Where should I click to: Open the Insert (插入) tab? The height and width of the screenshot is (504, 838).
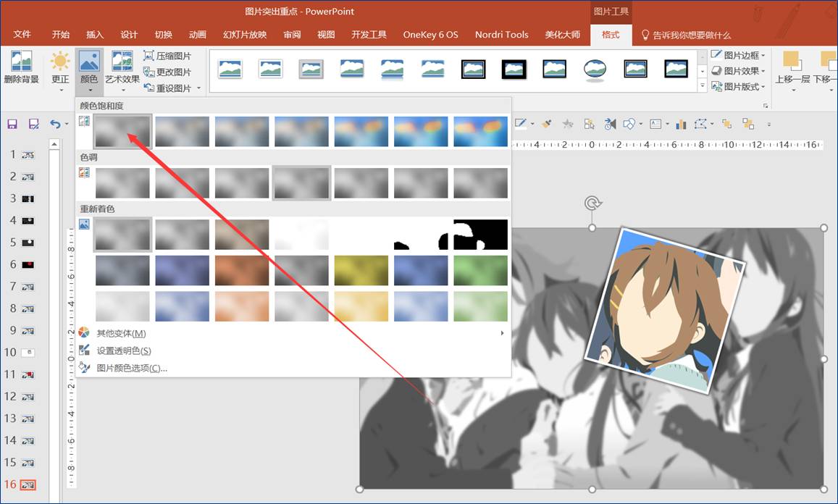(x=95, y=35)
